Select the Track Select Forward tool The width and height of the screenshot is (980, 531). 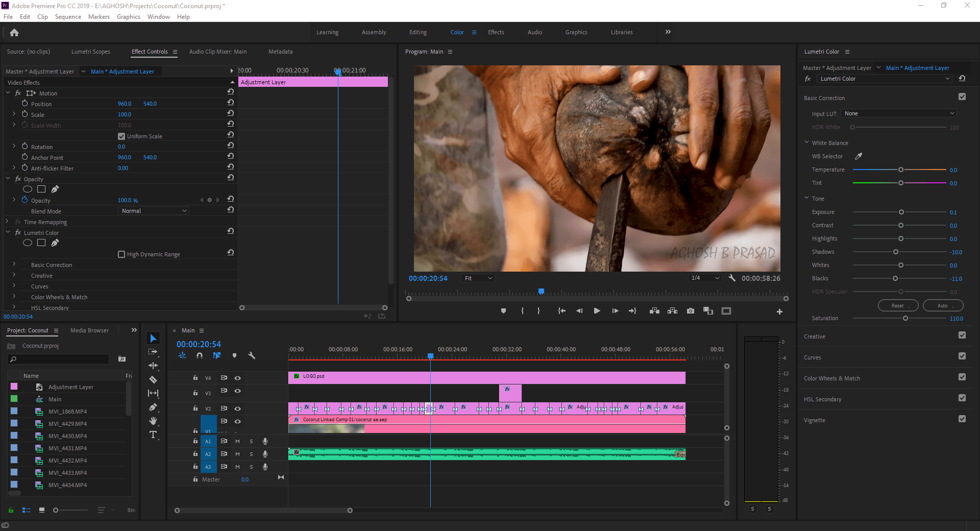[x=153, y=352]
